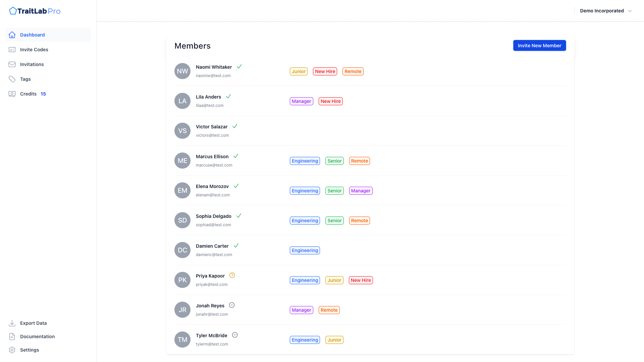
Task: Open the Demo Incorporated organization dropdown
Action: click(602, 11)
